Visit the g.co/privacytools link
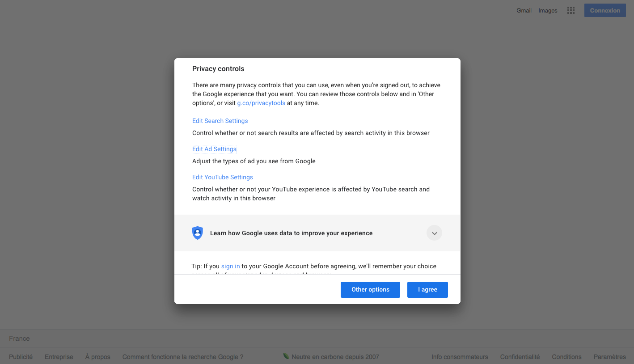The height and width of the screenshot is (364, 634). coord(261,103)
